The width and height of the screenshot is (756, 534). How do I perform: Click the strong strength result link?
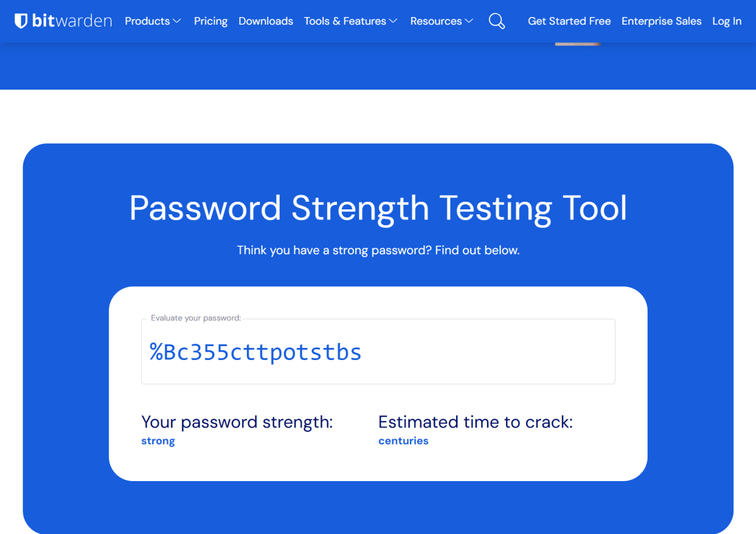tap(157, 440)
